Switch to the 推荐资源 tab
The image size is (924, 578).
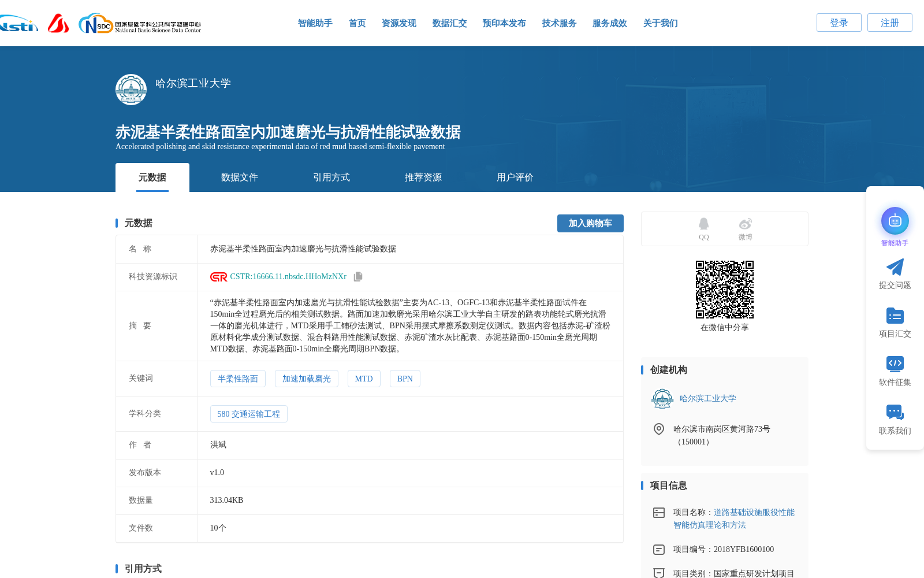[x=423, y=177]
